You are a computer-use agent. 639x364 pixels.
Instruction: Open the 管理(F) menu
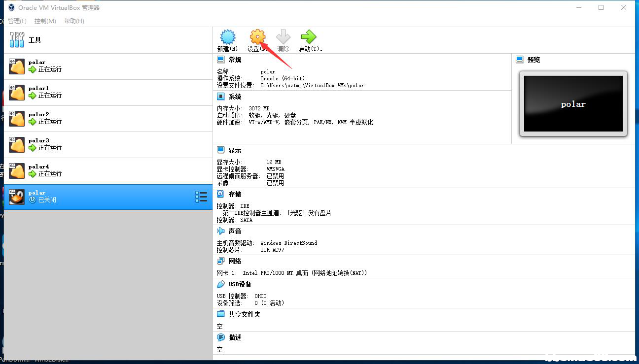coord(17,21)
